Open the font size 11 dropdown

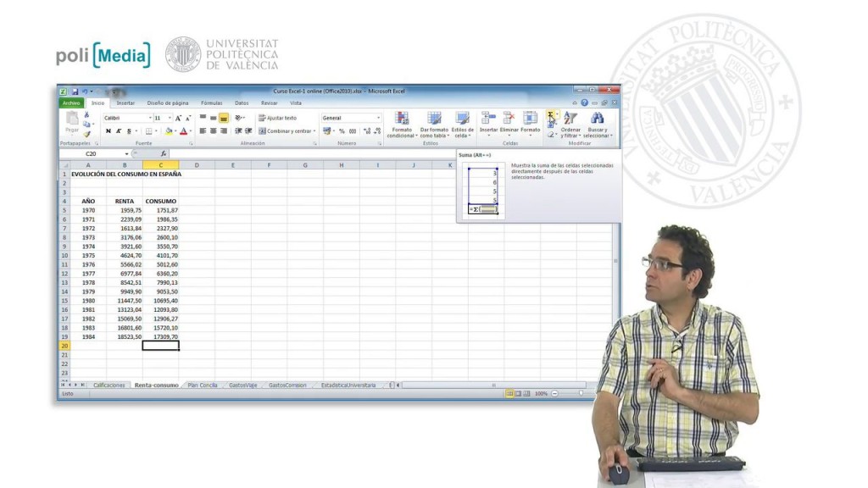click(x=170, y=118)
